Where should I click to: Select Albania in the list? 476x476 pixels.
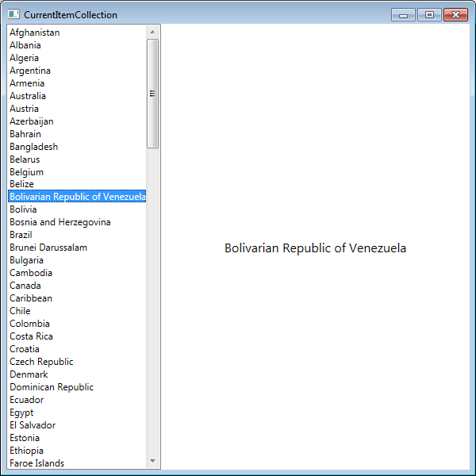[77, 45]
